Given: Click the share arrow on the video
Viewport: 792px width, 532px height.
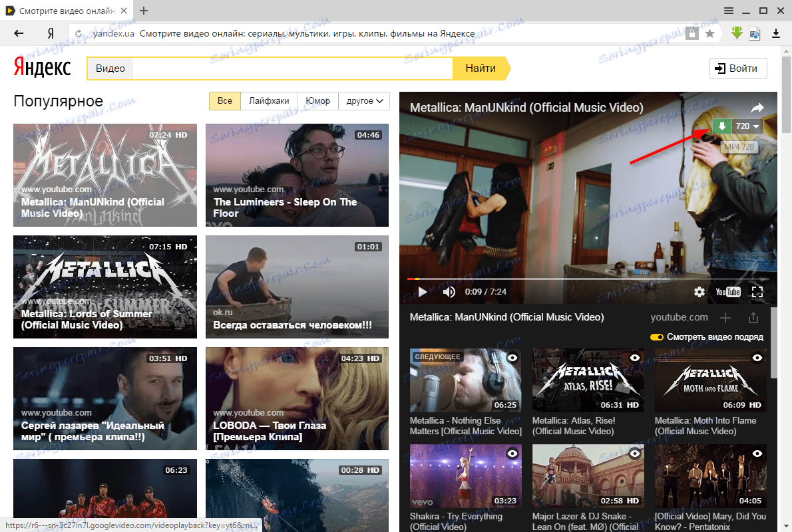Looking at the screenshot, I should pyautogui.click(x=757, y=108).
